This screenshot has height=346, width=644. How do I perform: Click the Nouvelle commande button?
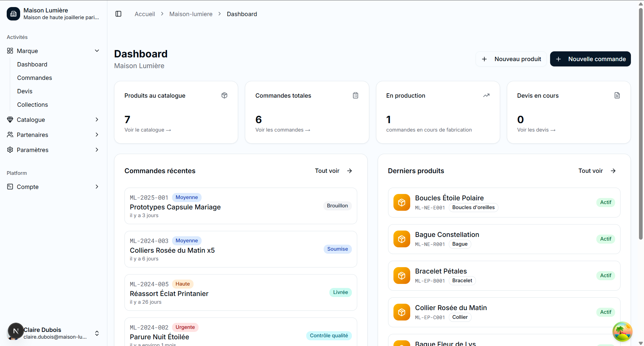(x=590, y=59)
